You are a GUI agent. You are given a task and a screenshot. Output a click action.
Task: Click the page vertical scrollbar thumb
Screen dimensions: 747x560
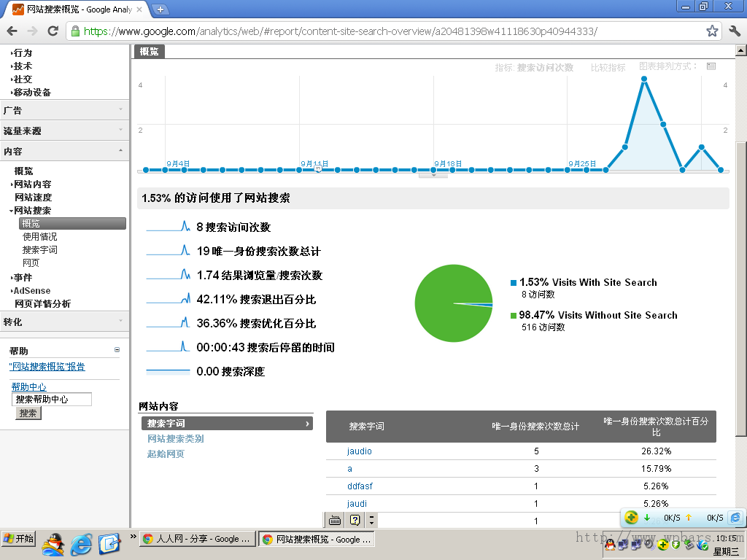click(x=741, y=288)
